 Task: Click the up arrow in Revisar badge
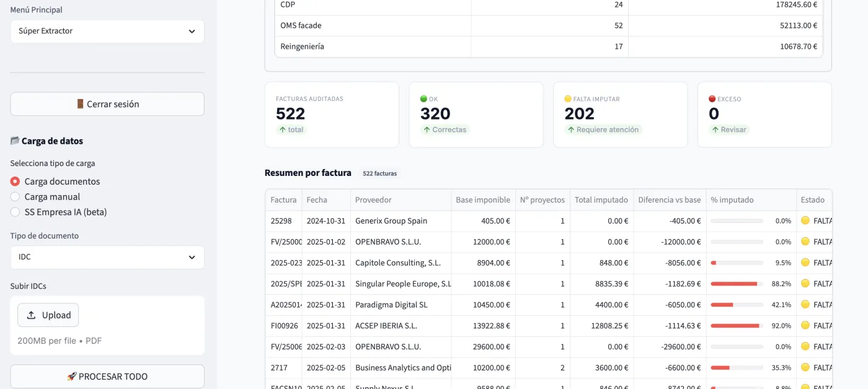715,130
